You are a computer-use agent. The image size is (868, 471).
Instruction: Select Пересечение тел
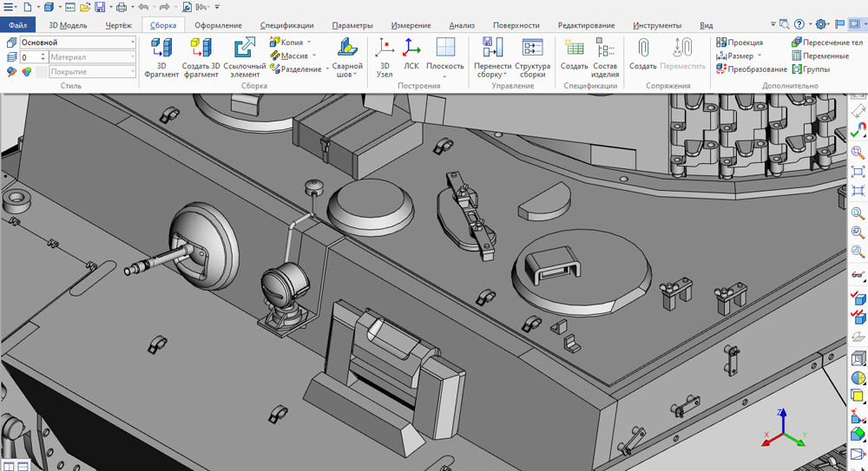pyautogui.click(x=827, y=42)
